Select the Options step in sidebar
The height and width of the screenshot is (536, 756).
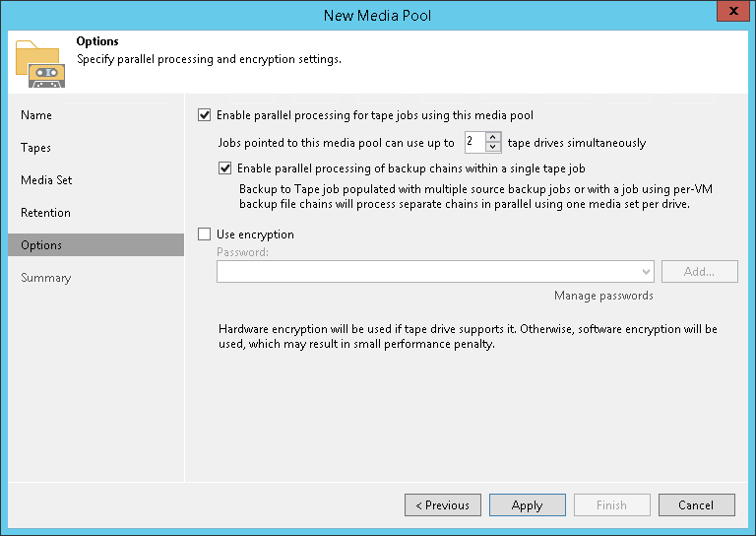pos(41,245)
